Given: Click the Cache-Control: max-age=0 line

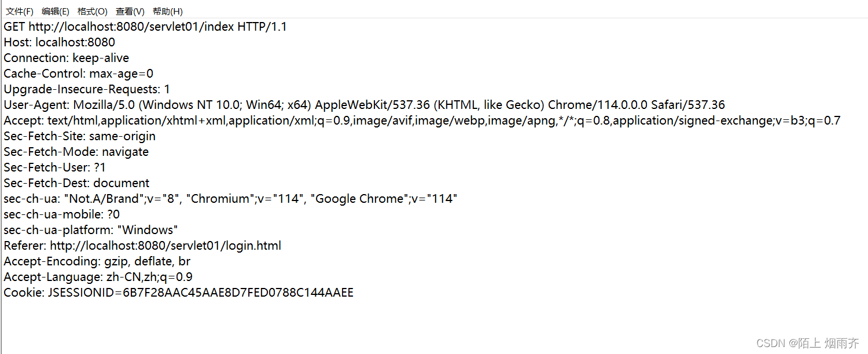Looking at the screenshot, I should (79, 74).
